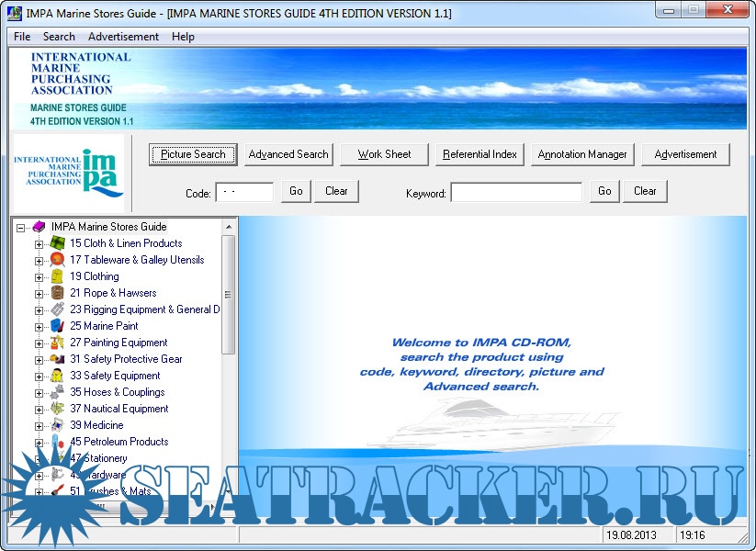Click the IMPA Marine Stores Guide book icon
Viewport: 756px width, 551px height.
[39, 227]
